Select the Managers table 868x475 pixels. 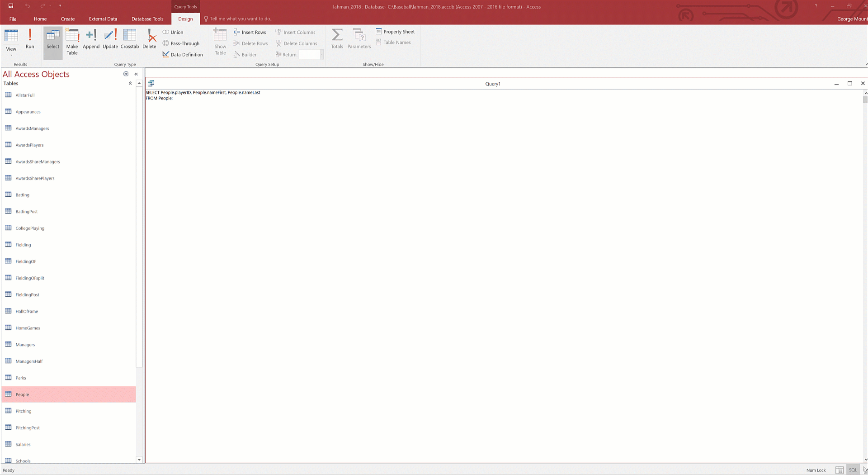click(x=69, y=345)
